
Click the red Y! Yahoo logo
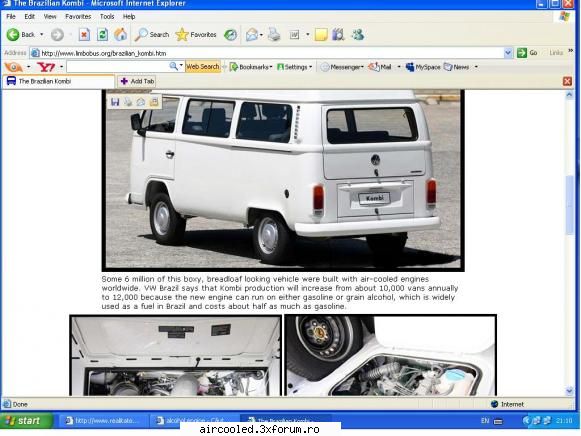pos(46,67)
